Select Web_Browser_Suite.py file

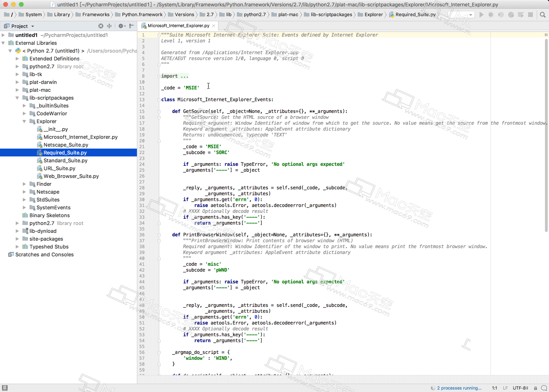[x=71, y=176]
